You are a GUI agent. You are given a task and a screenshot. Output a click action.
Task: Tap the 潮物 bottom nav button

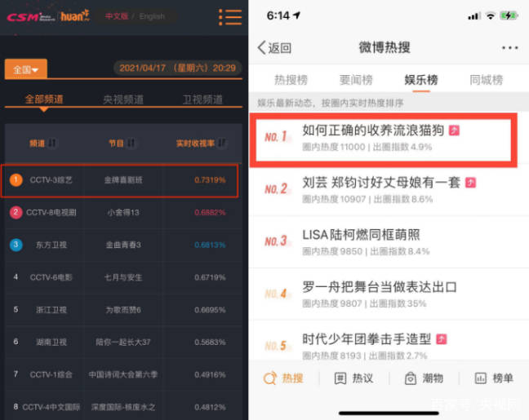[x=424, y=378]
